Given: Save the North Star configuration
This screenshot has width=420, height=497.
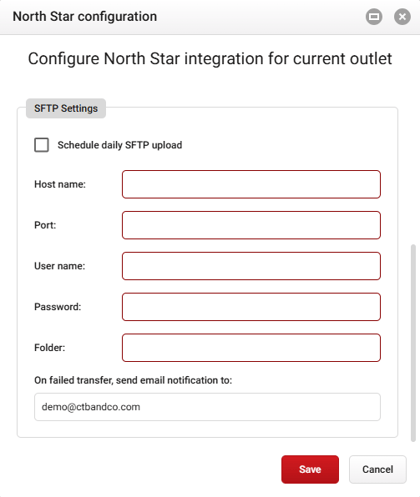Looking at the screenshot, I should (x=310, y=469).
